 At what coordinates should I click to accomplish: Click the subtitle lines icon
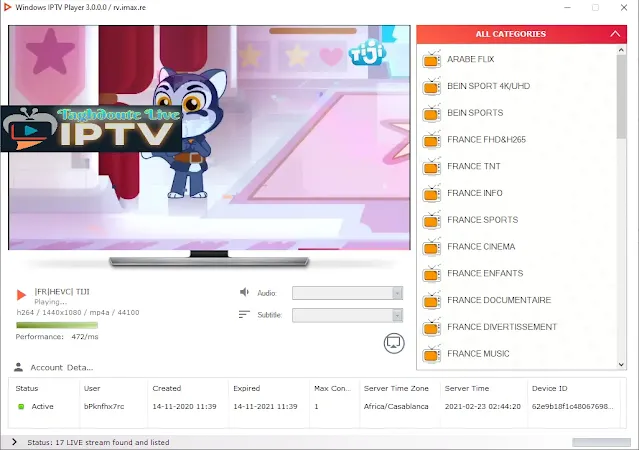tap(244, 314)
